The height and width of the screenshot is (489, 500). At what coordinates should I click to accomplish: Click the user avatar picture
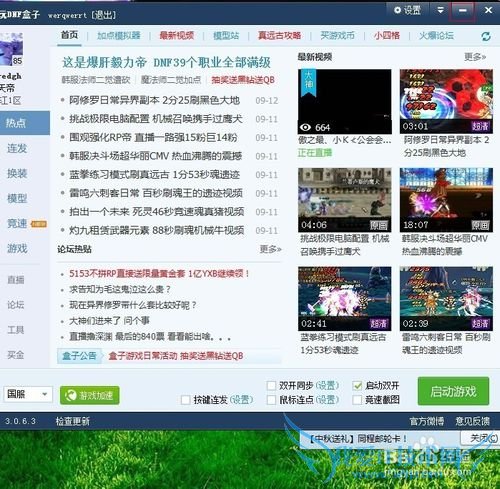(11, 49)
